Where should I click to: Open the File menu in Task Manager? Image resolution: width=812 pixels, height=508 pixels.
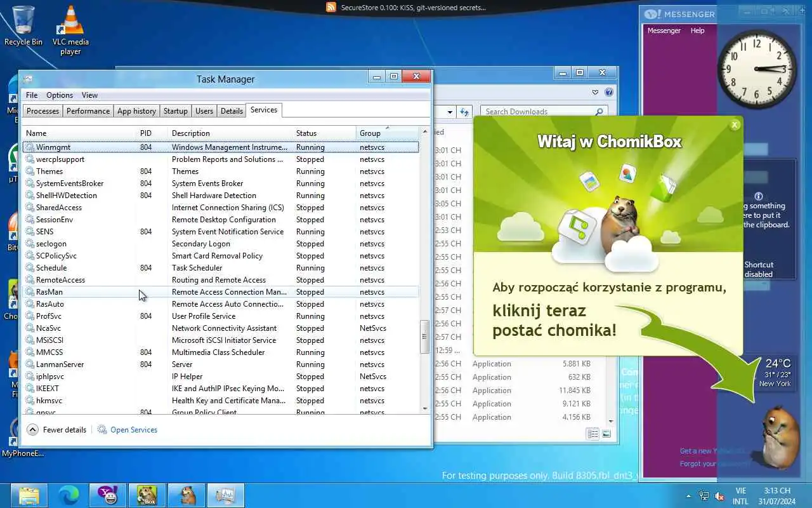(x=31, y=95)
